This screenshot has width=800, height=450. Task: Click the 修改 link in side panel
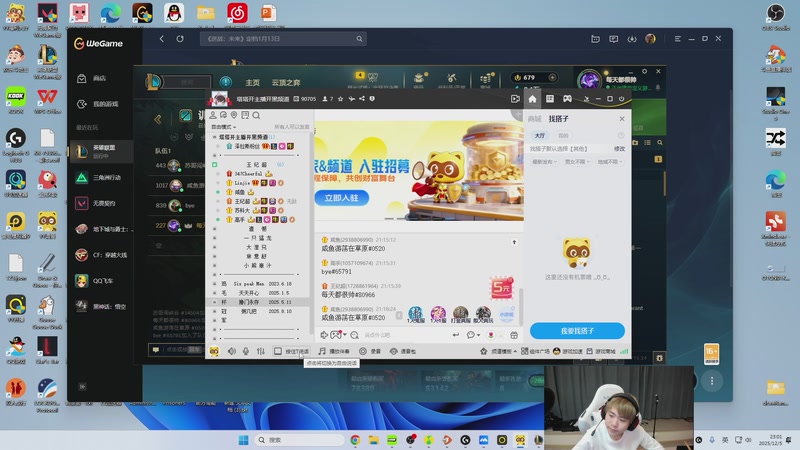(619, 148)
